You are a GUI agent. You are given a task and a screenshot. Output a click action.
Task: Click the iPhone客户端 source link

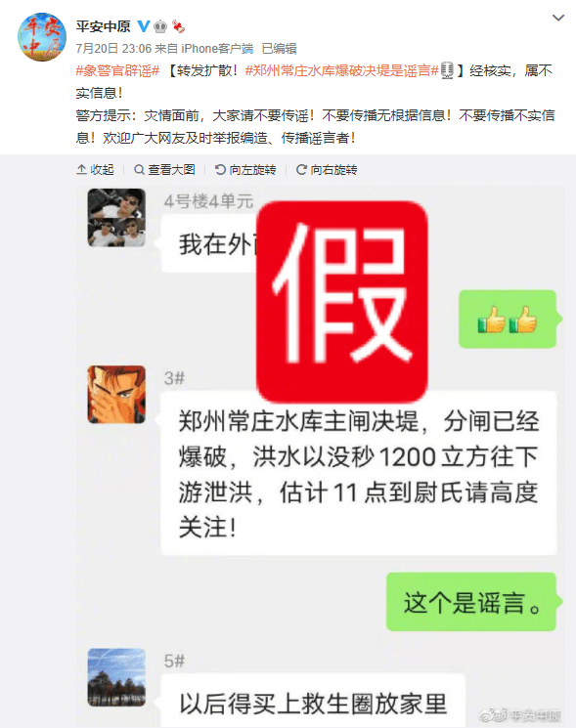pyautogui.click(x=217, y=48)
